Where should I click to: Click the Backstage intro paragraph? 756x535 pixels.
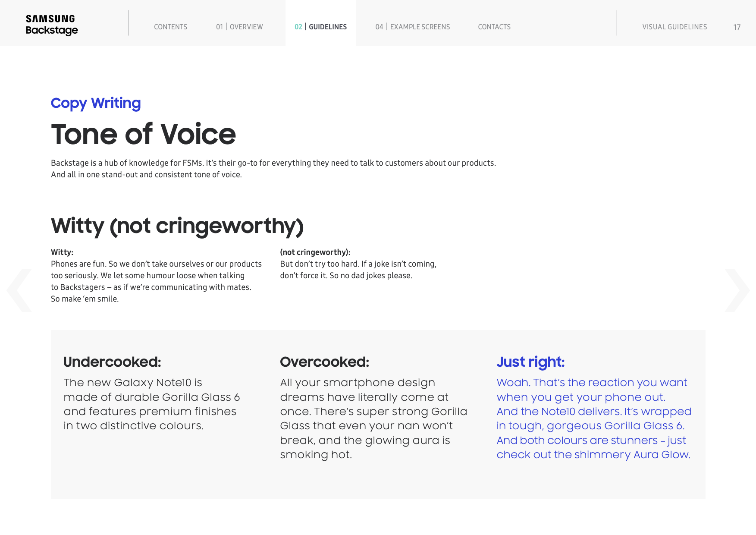point(273,169)
